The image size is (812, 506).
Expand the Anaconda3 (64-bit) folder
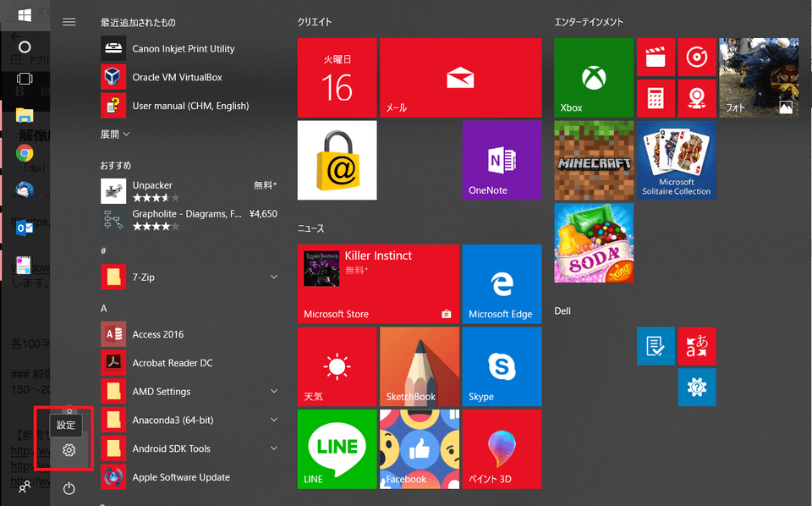[273, 420]
